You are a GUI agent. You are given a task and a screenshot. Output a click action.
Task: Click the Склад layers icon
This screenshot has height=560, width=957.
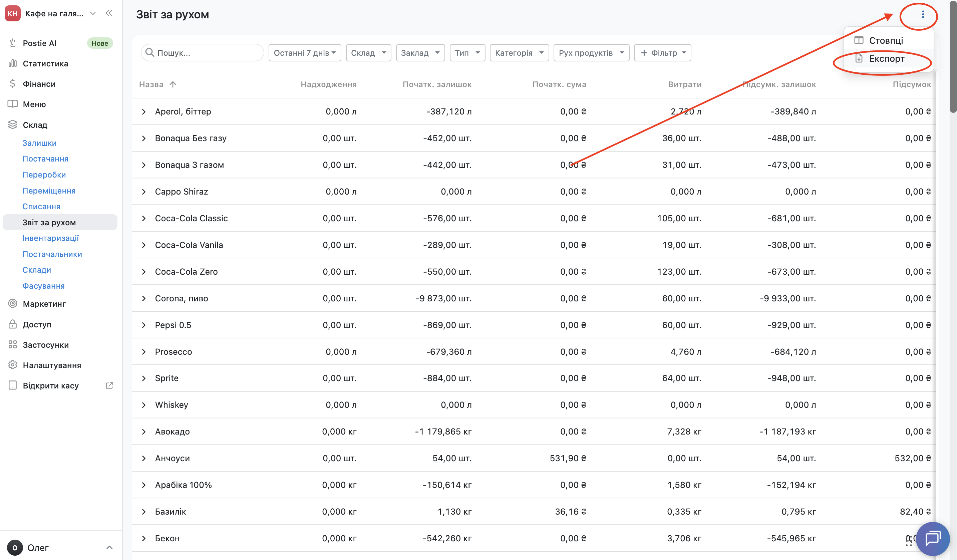point(13,124)
